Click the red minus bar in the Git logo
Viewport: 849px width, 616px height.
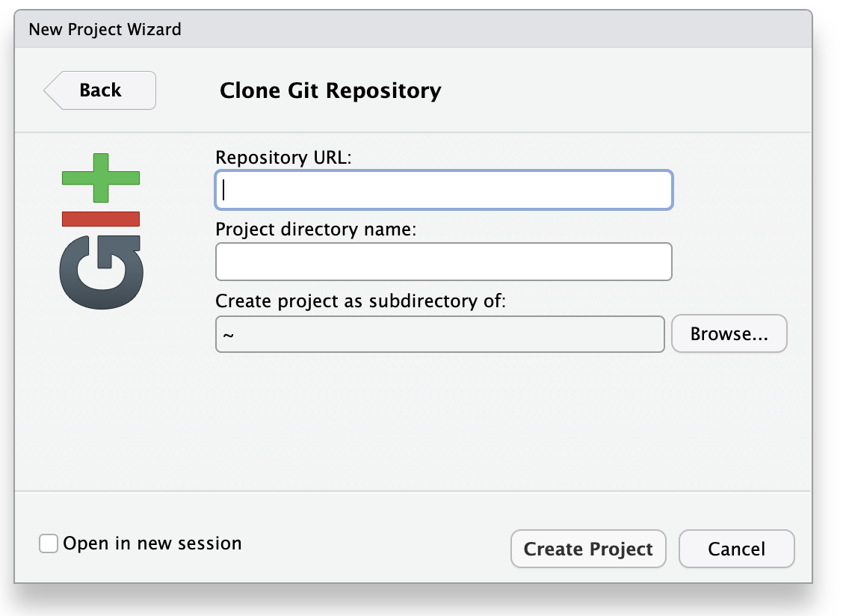coord(100,218)
